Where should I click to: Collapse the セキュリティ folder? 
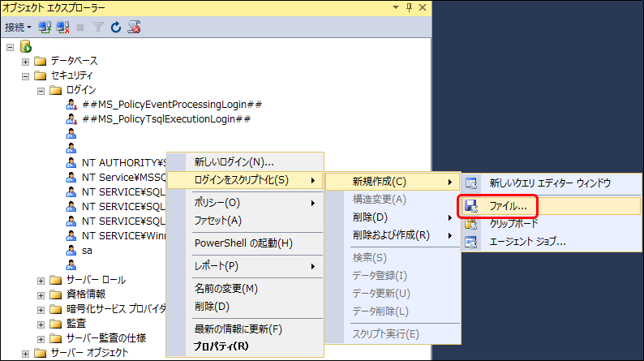[26, 75]
